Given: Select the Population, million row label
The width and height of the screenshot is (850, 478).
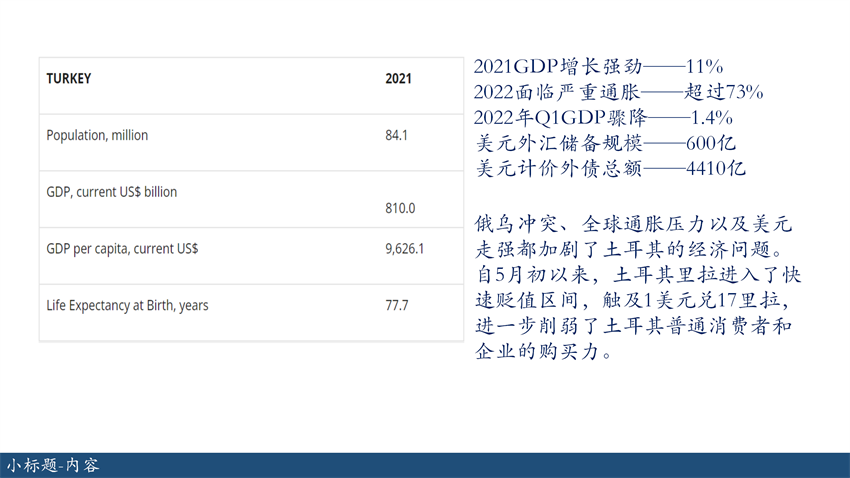Looking at the screenshot, I should click(x=97, y=135).
